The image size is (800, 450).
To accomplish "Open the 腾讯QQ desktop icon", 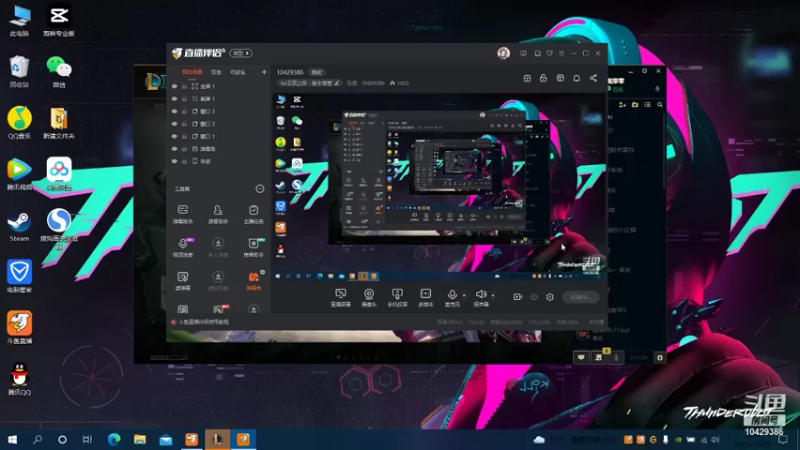I will (x=19, y=379).
